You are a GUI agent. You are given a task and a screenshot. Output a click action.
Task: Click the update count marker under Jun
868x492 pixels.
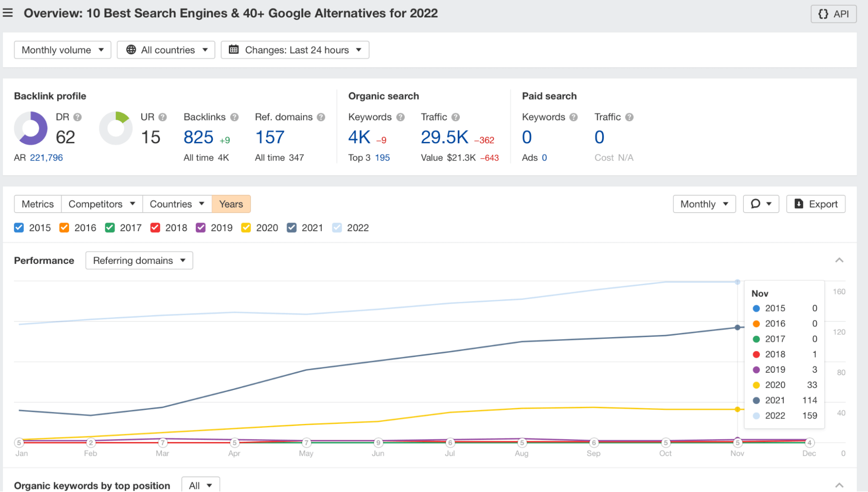[x=378, y=443]
